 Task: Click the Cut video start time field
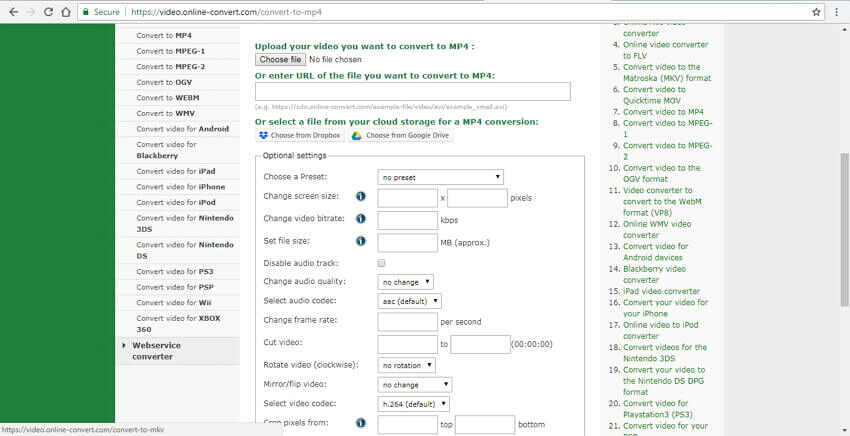pyautogui.click(x=408, y=344)
